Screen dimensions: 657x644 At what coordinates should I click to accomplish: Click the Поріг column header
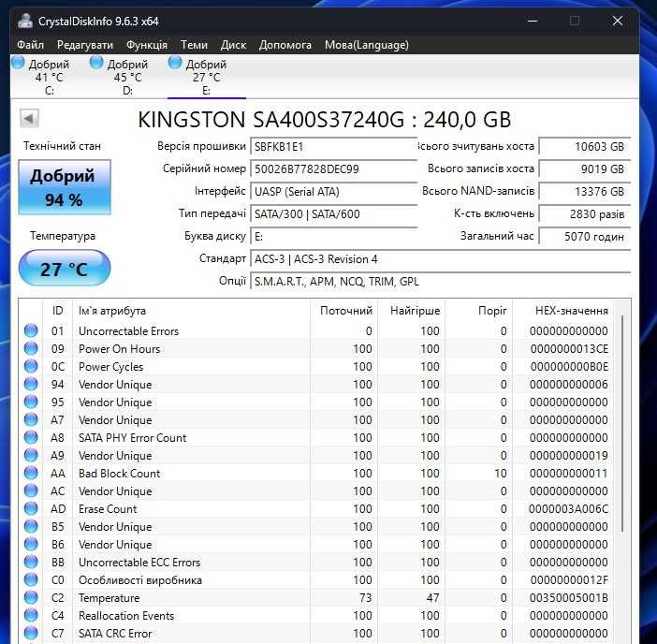click(x=479, y=311)
